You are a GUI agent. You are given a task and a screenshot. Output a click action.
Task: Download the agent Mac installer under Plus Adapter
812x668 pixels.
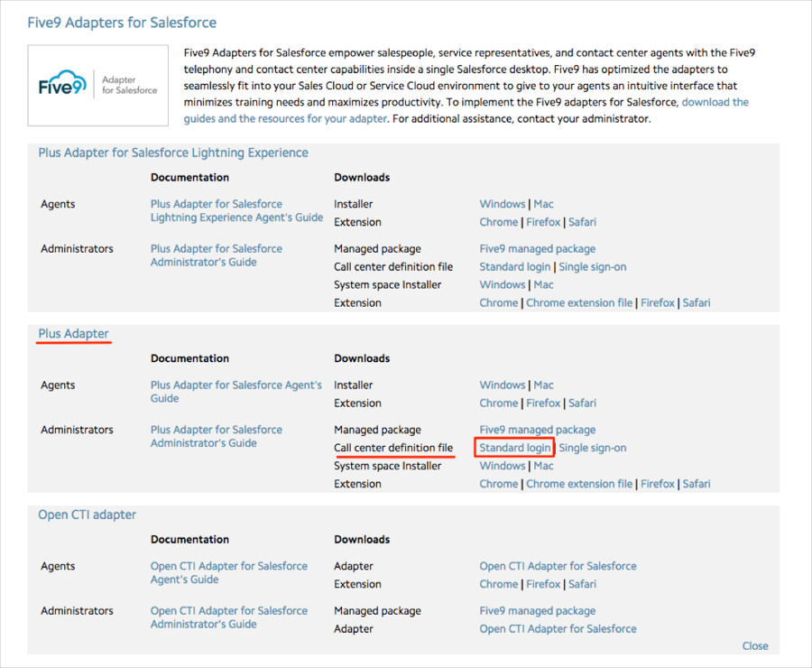[543, 385]
